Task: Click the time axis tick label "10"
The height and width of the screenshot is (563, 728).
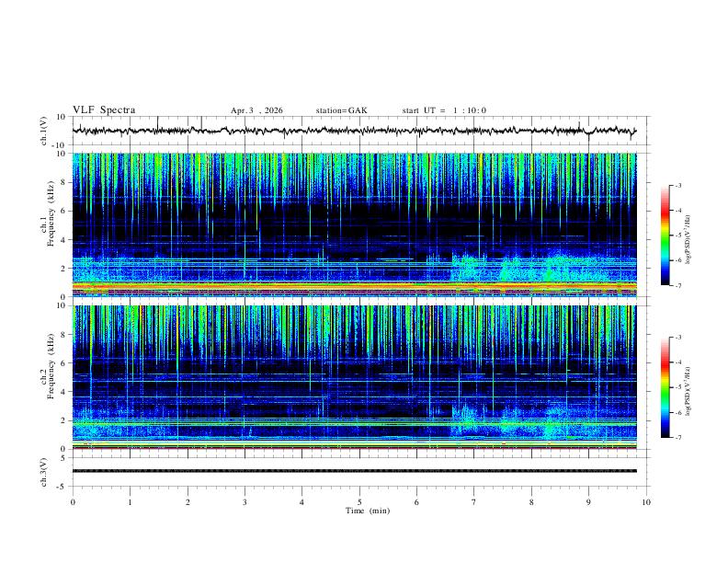Action: pyautogui.click(x=646, y=502)
